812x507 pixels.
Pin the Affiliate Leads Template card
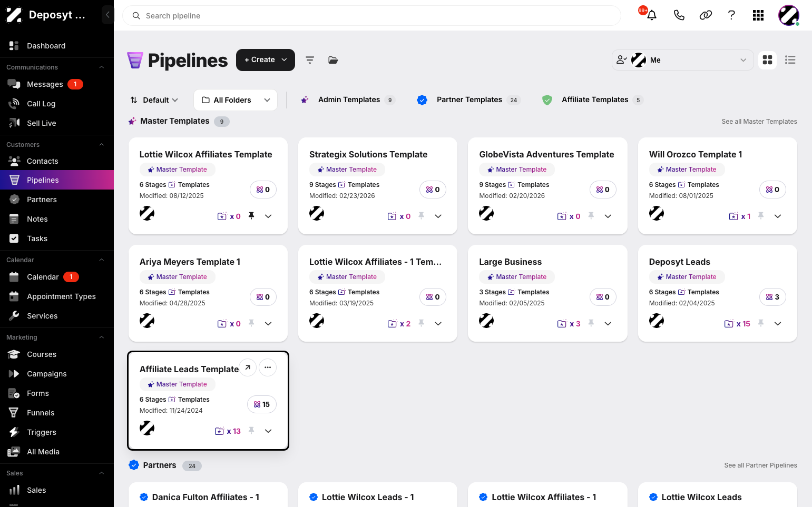(251, 431)
